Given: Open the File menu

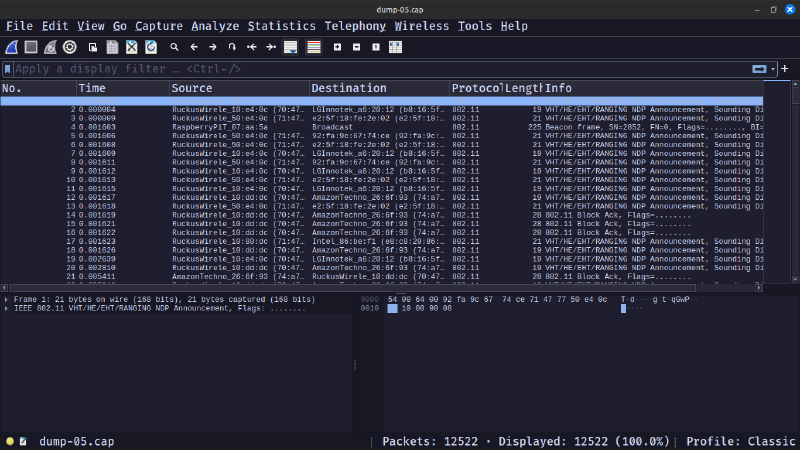Looking at the screenshot, I should click(19, 26).
